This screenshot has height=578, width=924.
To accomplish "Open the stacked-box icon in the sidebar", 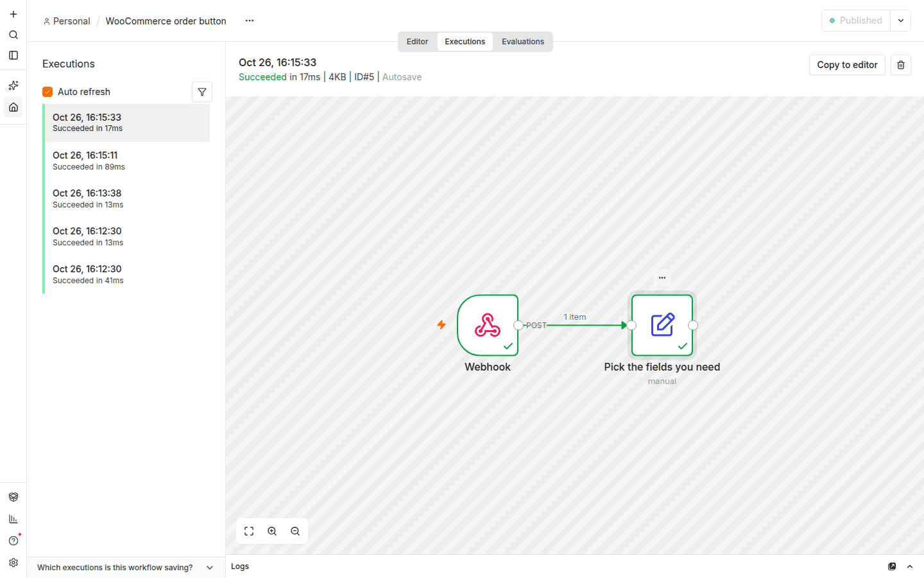I will [x=13, y=497].
